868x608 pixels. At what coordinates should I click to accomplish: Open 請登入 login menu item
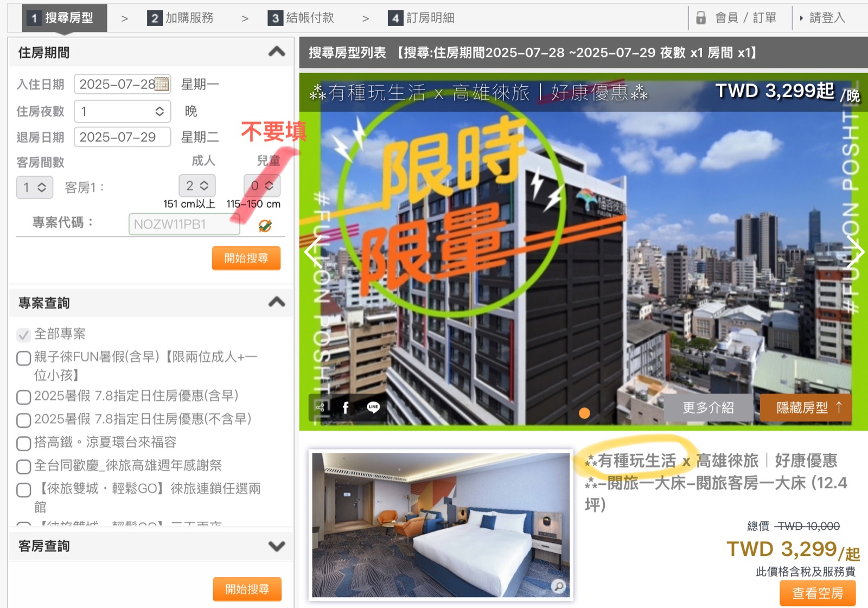coord(822,18)
